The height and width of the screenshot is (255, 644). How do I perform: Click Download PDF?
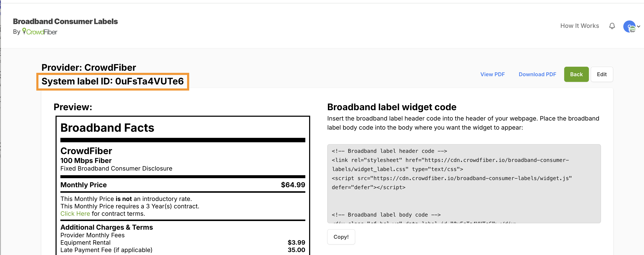point(538,74)
